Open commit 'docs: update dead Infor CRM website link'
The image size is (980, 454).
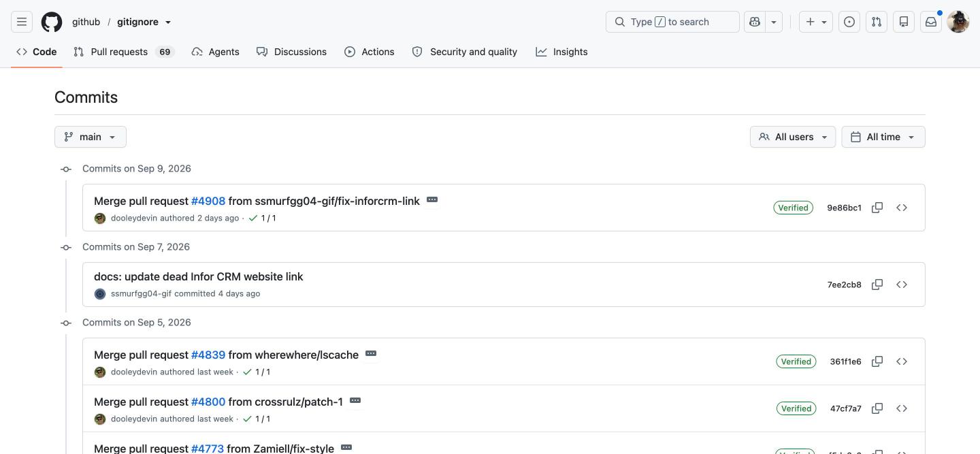[x=199, y=277]
